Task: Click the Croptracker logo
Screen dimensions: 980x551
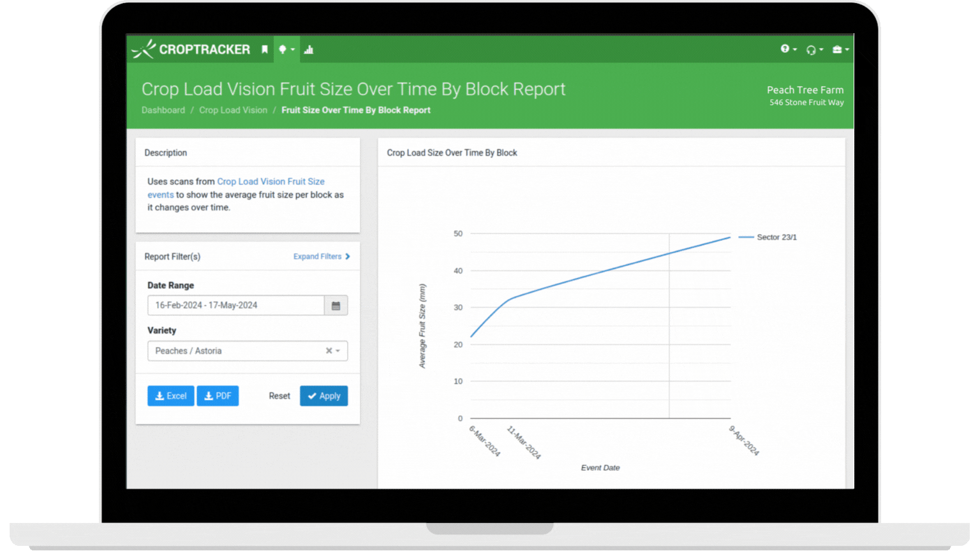Action: pos(191,49)
